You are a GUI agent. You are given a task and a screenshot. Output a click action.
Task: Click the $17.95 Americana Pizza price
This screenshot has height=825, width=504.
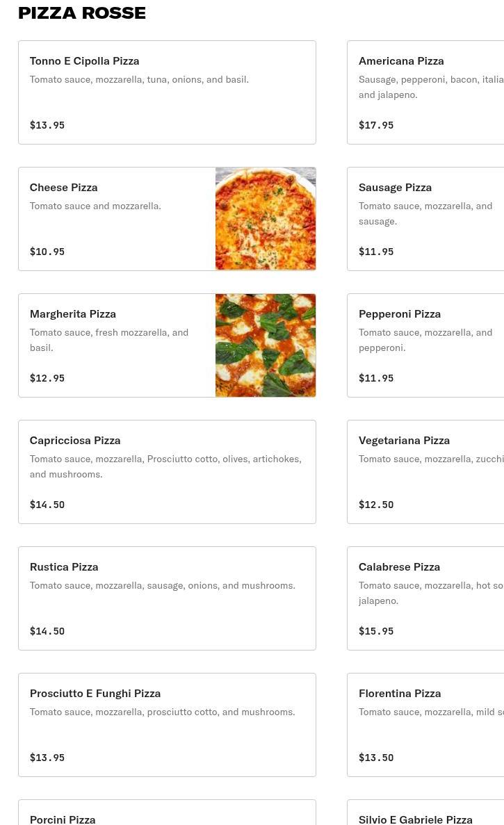pyautogui.click(x=376, y=125)
